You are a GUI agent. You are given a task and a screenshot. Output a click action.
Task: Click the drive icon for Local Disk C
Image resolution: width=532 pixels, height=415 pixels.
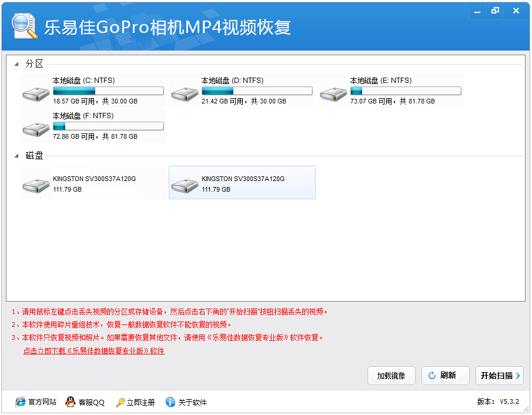click(36, 93)
